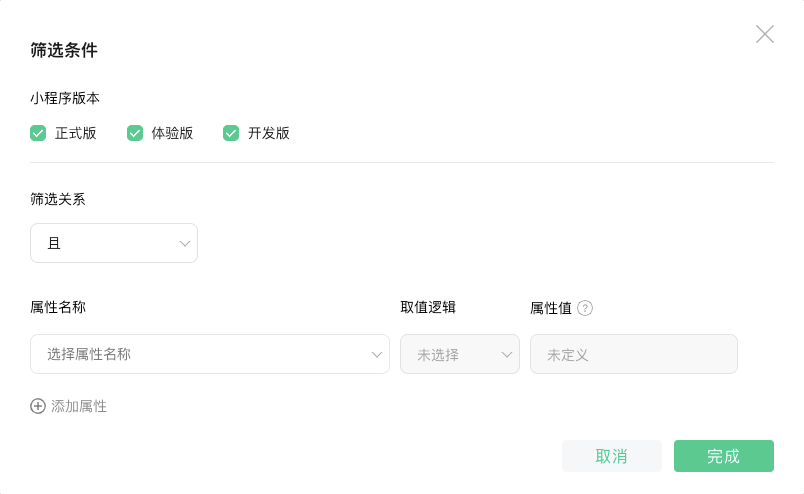Click the chevron arrow in 未选择 dropdown
The image size is (804, 494).
pyautogui.click(x=507, y=354)
